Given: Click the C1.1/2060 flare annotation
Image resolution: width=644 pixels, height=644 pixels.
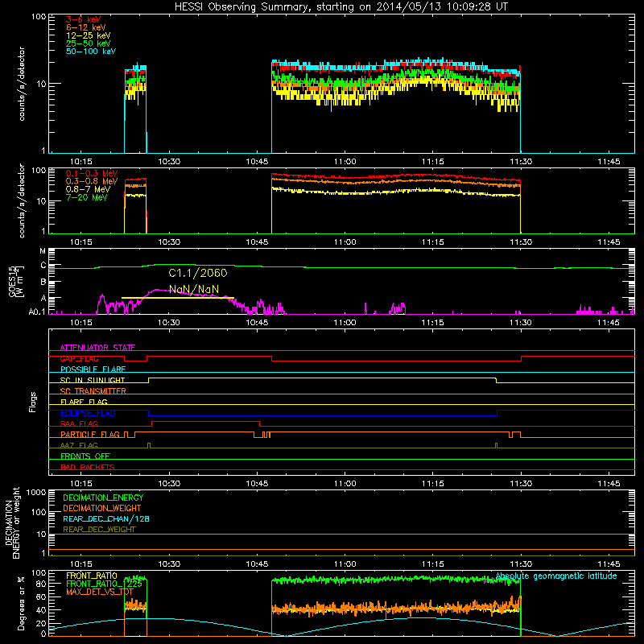Looking at the screenshot, I should tap(197, 273).
